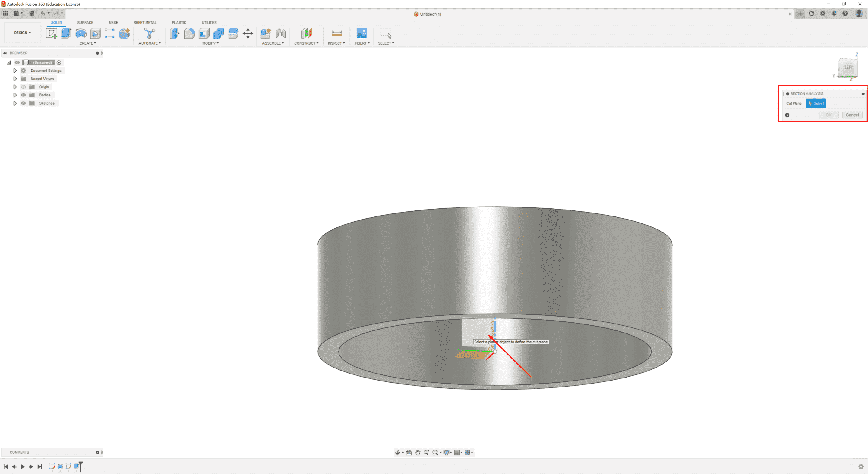Switch to the PLASTIC tab

[178, 23]
